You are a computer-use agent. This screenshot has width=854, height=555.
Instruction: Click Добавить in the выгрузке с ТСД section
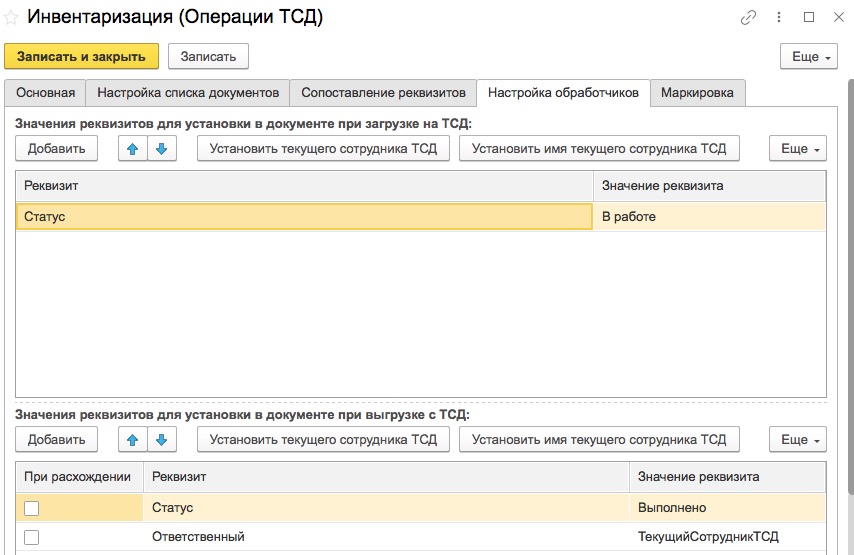click(x=56, y=440)
